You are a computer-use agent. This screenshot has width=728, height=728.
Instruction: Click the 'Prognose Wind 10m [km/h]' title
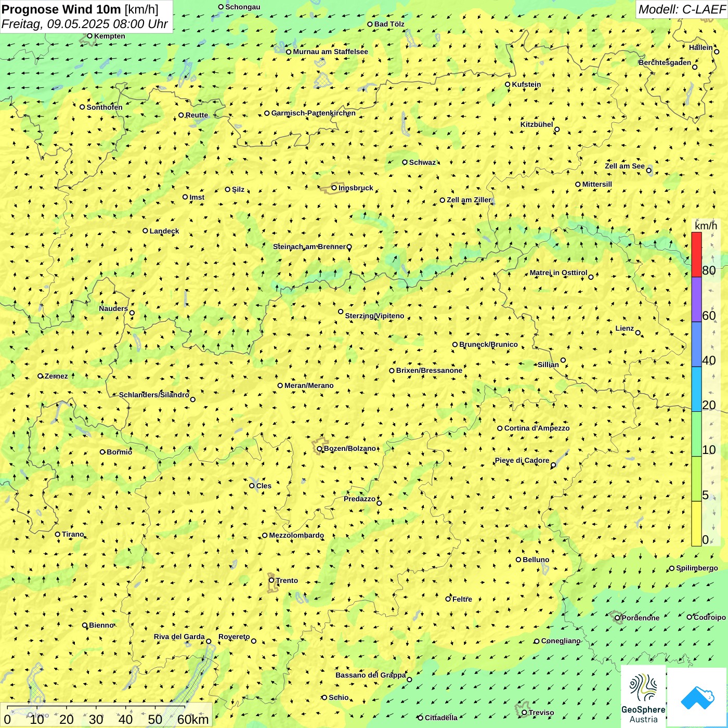click(80, 9)
